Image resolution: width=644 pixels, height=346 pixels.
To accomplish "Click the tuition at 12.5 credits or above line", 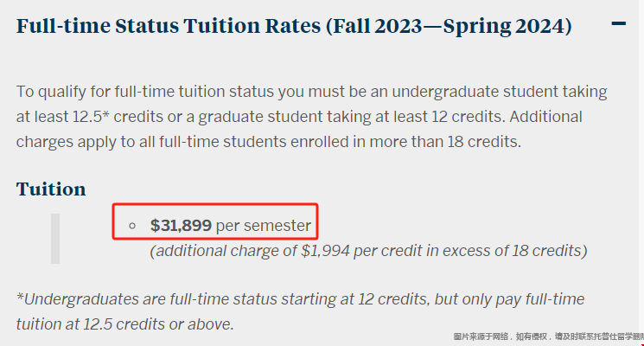I will coord(124,324).
